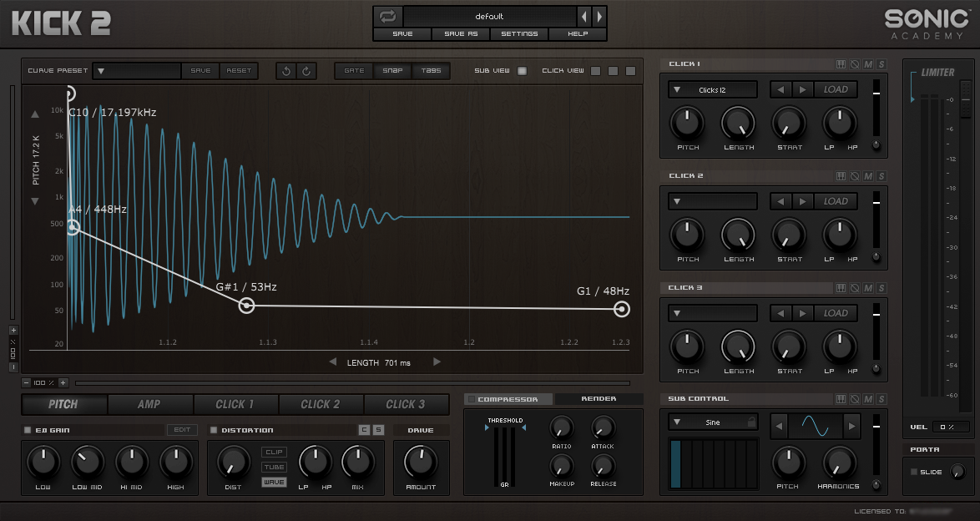The width and height of the screenshot is (980, 521).
Task: Click the Click 2 LOAD button
Action: 836,201
